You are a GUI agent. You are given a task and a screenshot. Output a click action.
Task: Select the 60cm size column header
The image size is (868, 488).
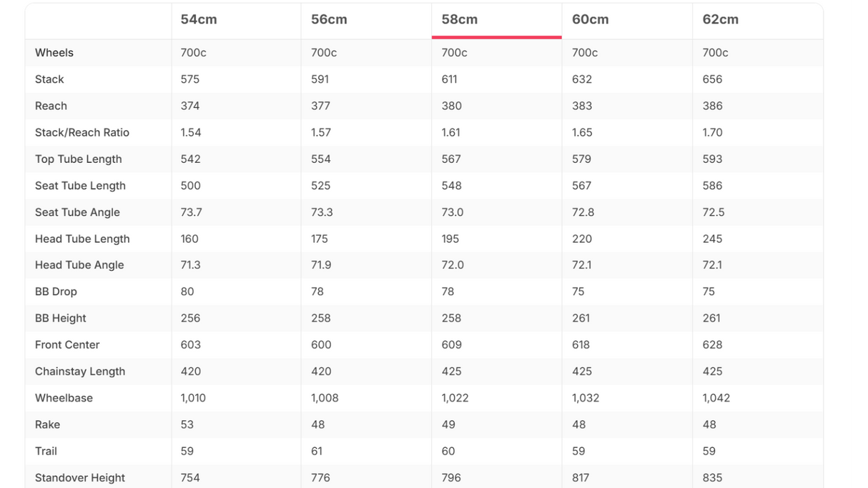click(x=591, y=20)
